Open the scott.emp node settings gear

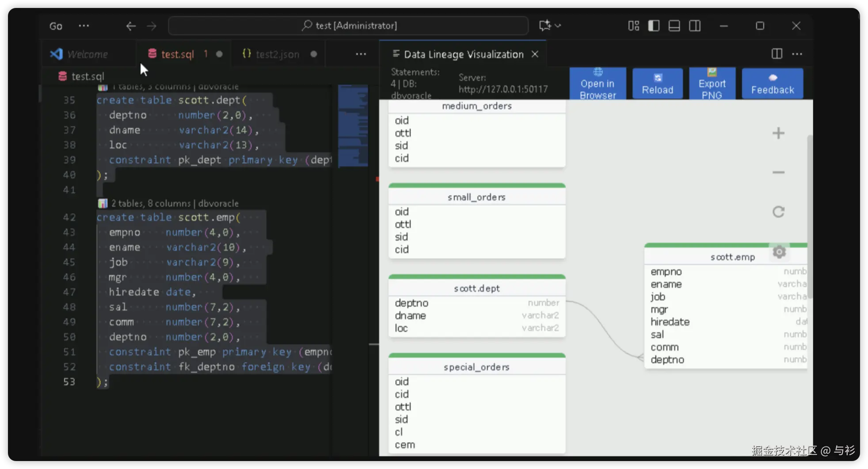click(779, 252)
